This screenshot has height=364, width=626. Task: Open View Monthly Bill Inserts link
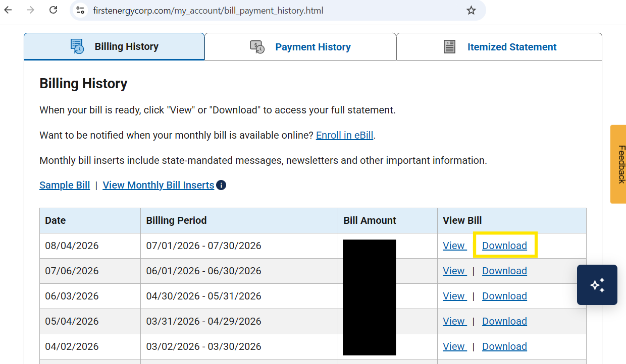159,185
